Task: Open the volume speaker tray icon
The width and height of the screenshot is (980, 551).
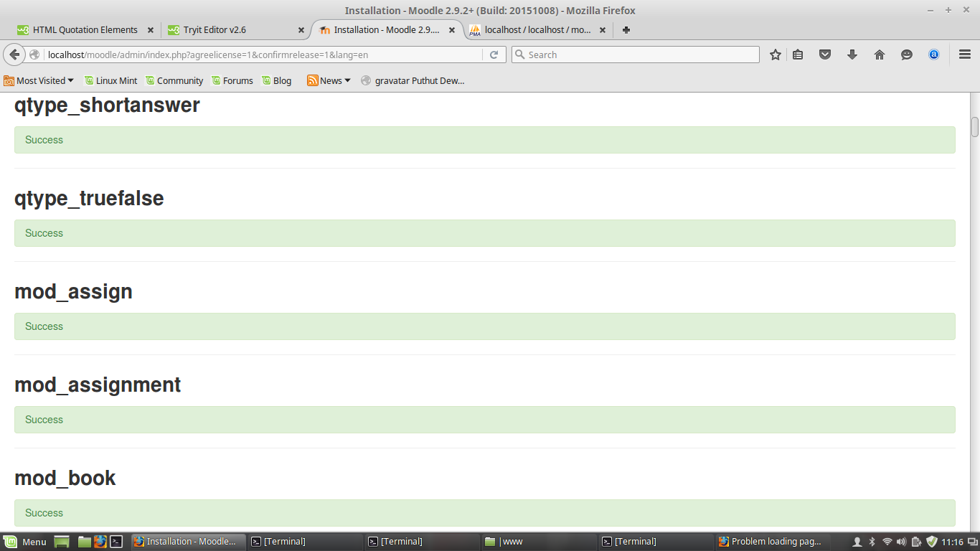Action: [x=902, y=542]
